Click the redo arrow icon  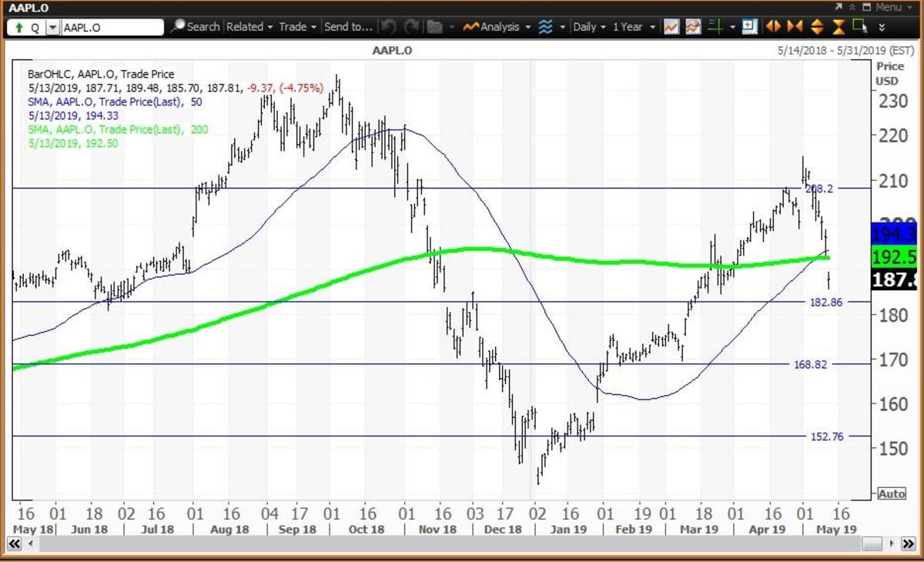[x=412, y=27]
